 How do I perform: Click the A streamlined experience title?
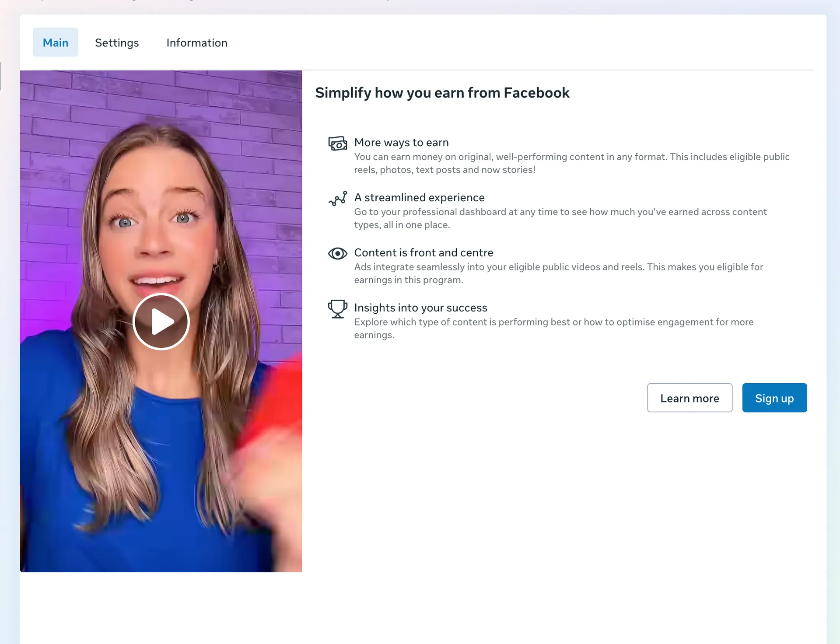(x=420, y=197)
